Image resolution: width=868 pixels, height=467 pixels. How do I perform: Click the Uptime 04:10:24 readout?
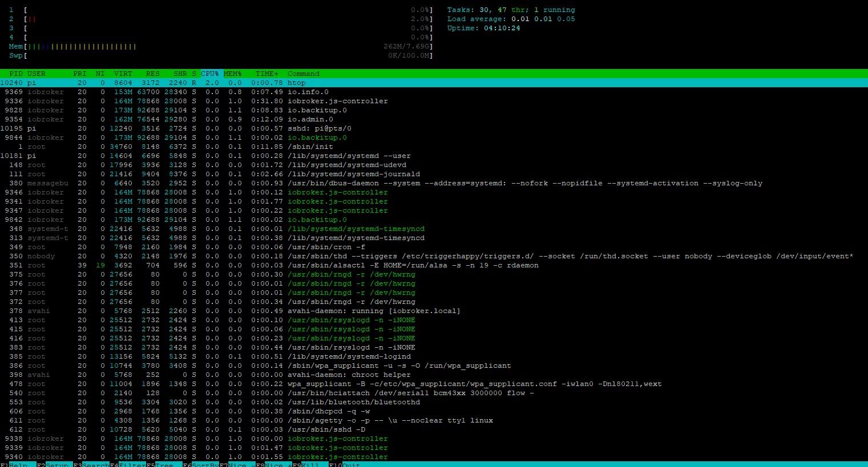click(484, 28)
